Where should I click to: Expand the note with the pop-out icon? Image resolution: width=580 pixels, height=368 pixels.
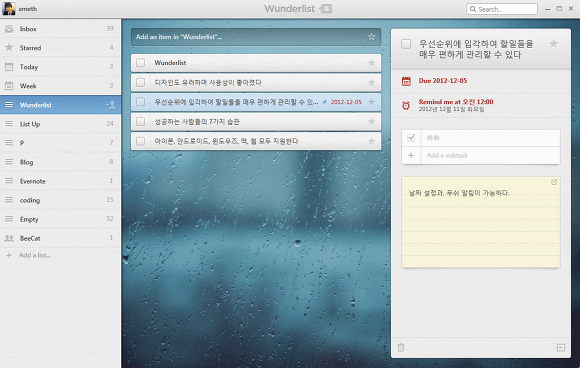[554, 182]
